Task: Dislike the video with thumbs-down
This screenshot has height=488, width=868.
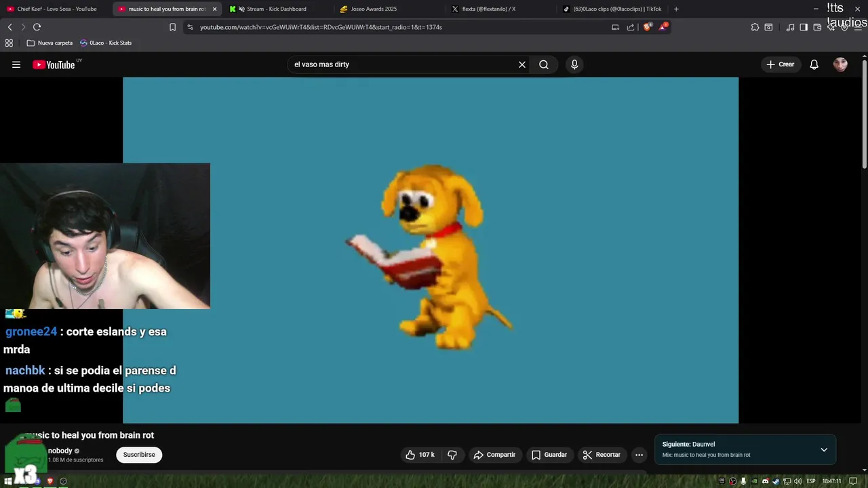Action: (x=452, y=455)
